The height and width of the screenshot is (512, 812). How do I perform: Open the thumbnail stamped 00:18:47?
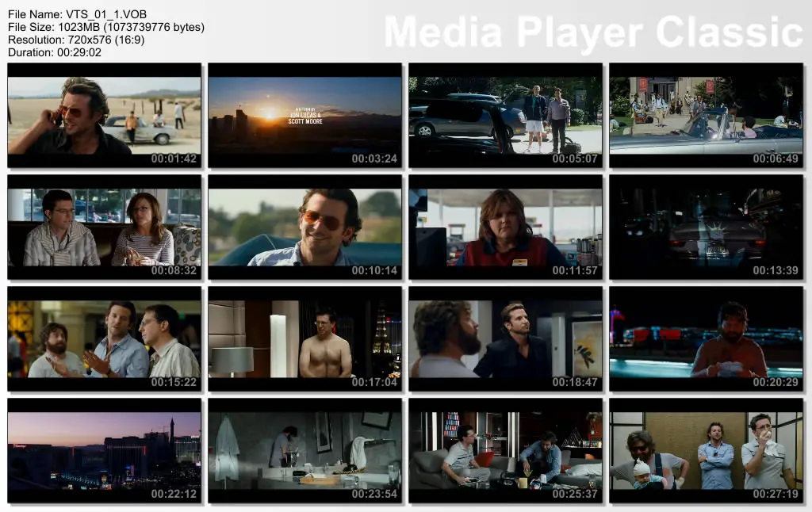point(505,339)
